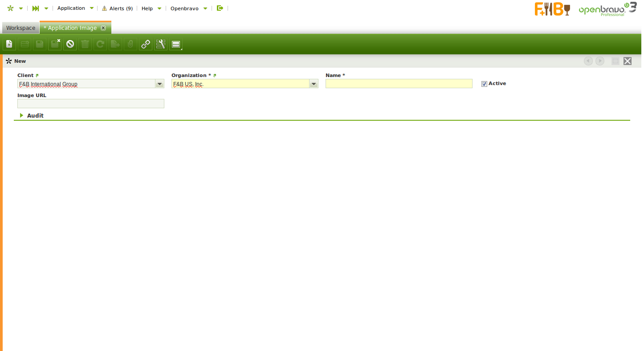Click the Save and Close toolbar icon
The width and height of the screenshot is (644, 351).
[x=55, y=44]
